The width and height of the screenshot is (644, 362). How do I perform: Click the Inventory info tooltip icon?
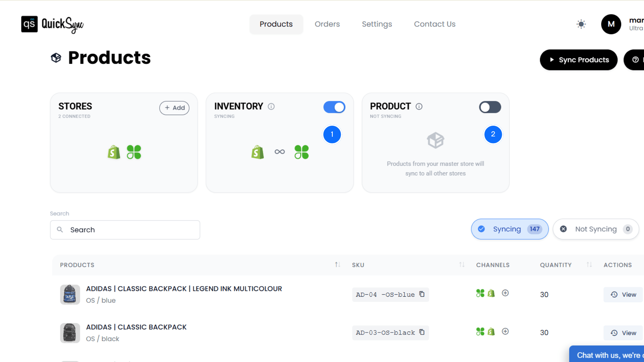pos(271,106)
